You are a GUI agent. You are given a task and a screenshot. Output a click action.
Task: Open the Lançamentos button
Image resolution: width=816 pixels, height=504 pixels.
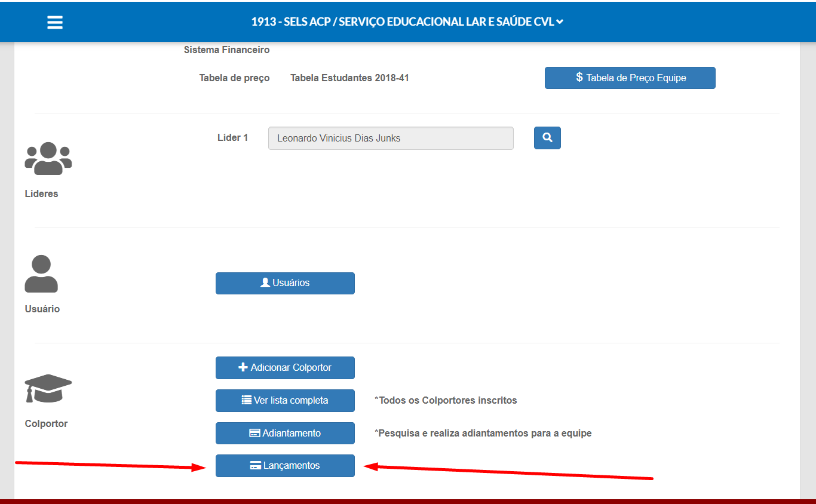pos(285,466)
